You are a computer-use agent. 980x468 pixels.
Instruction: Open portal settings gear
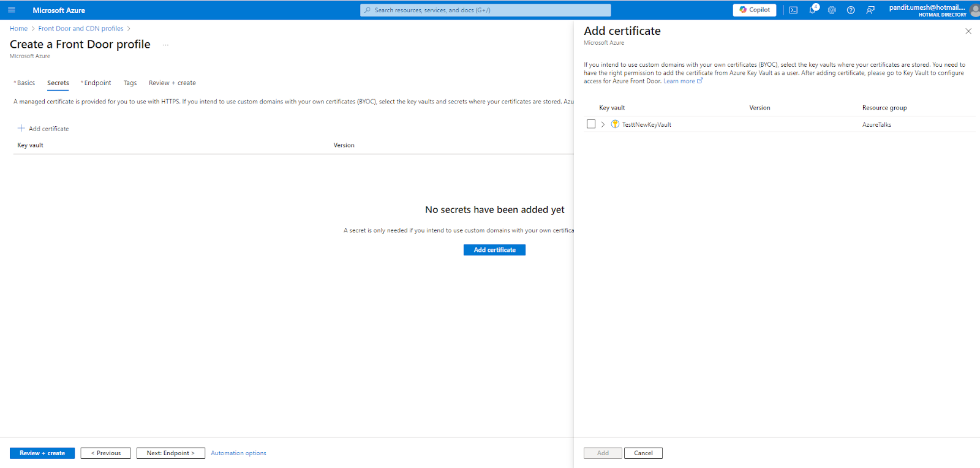832,10
